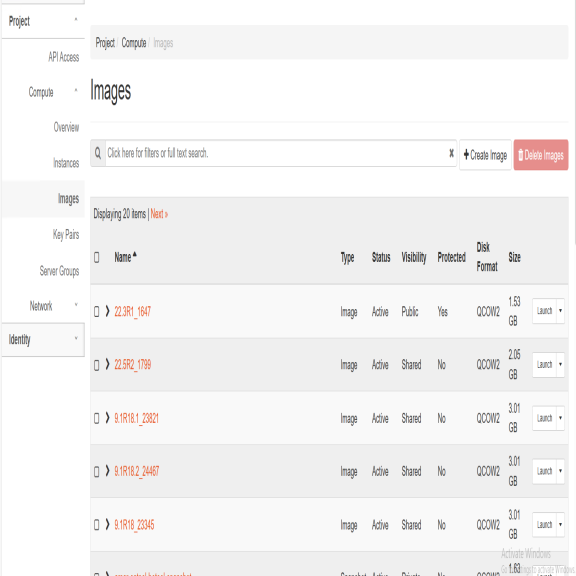Screen dimensions: 576x576
Task: Select the 9.1R18.2_24467 checkbox
Action: [x=97, y=472]
